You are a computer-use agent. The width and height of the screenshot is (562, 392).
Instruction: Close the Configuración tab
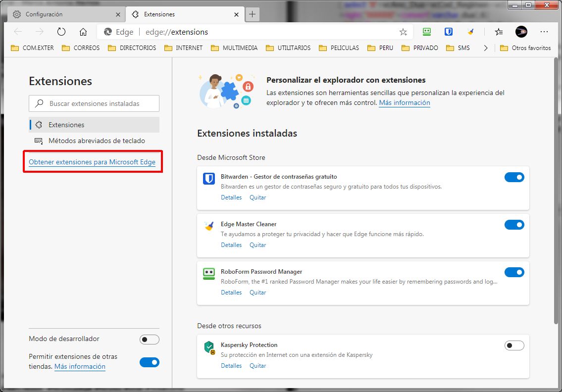118,14
